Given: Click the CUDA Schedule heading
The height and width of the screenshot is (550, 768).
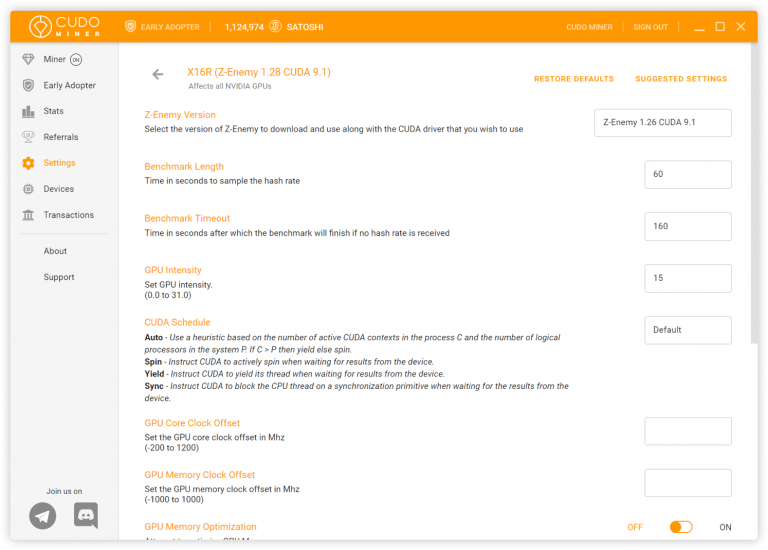Looking at the screenshot, I should click(x=177, y=322).
